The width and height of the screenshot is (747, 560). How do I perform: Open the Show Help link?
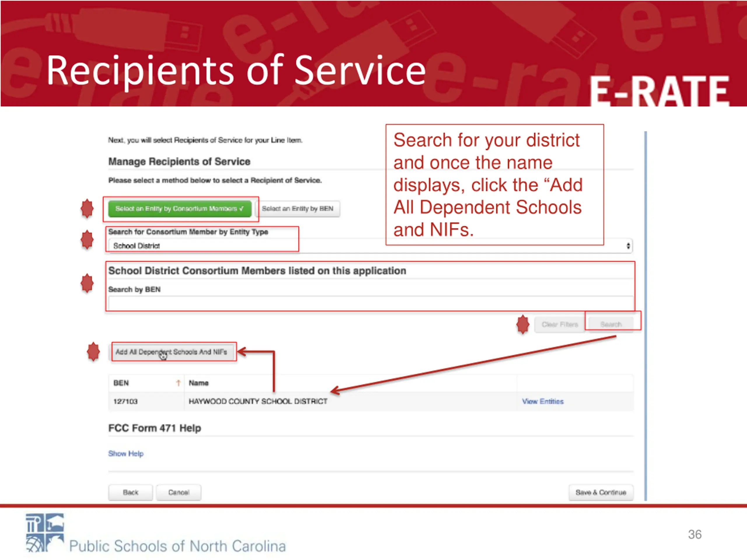(126, 454)
